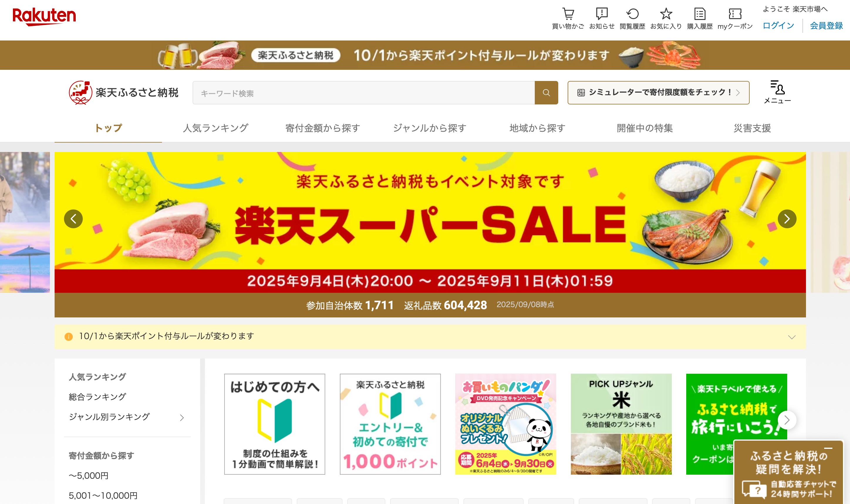Go to the Rakuten logo home
The height and width of the screenshot is (504, 850).
tap(44, 16)
